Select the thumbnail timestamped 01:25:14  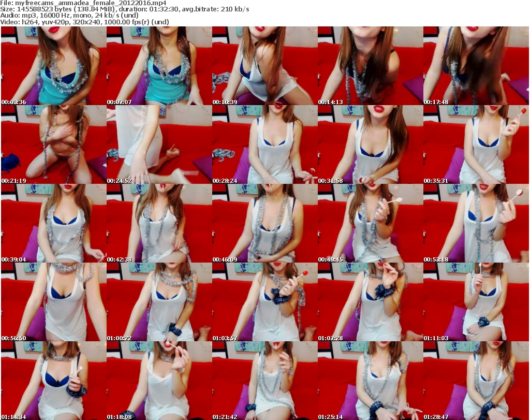[x=371, y=381]
